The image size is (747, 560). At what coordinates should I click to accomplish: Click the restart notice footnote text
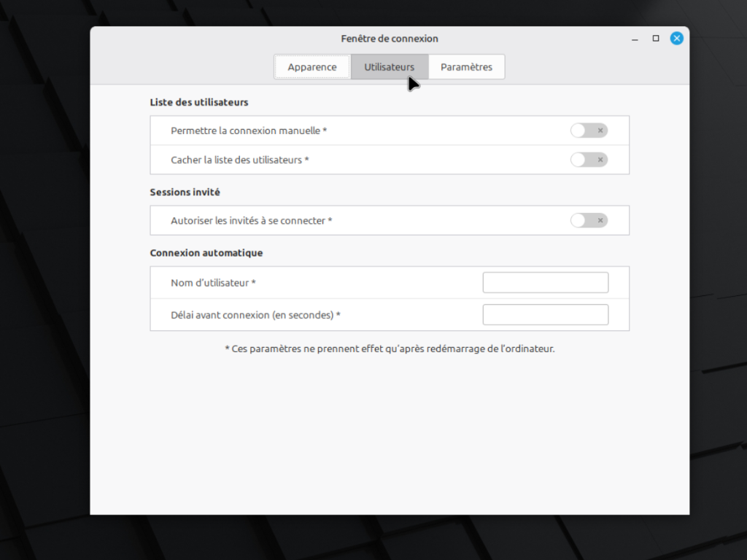click(x=390, y=349)
